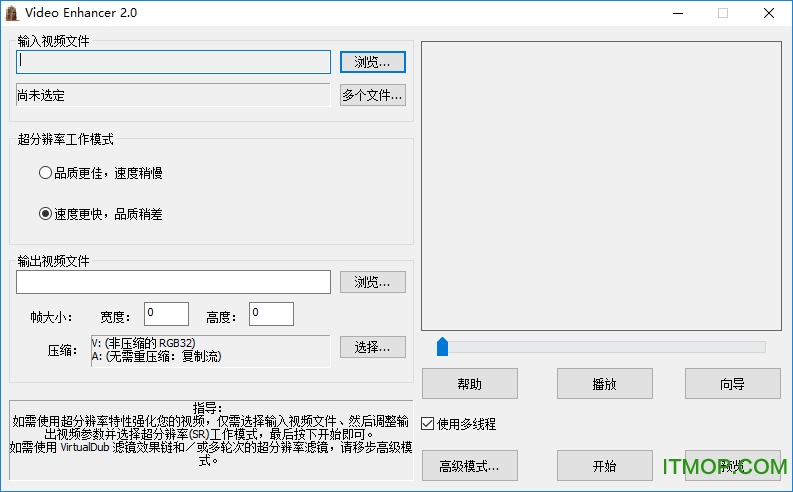Click the 高度 height input box
793x492 pixels.
click(271, 314)
